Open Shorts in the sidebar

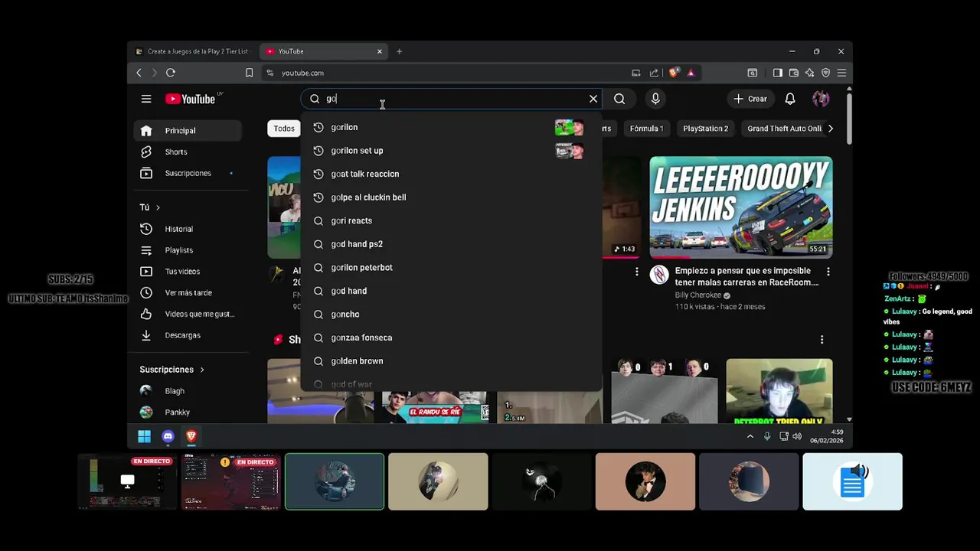pos(188,152)
